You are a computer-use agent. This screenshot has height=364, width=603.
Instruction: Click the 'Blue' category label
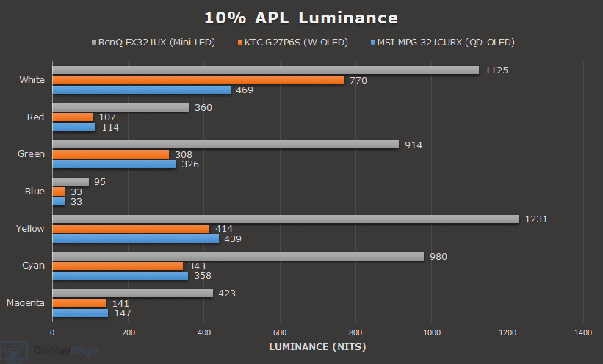(35, 191)
